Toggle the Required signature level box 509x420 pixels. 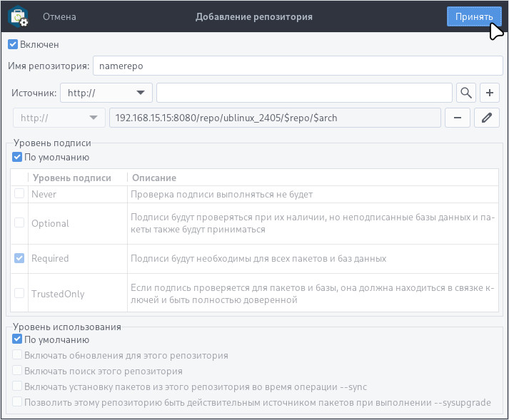point(19,258)
